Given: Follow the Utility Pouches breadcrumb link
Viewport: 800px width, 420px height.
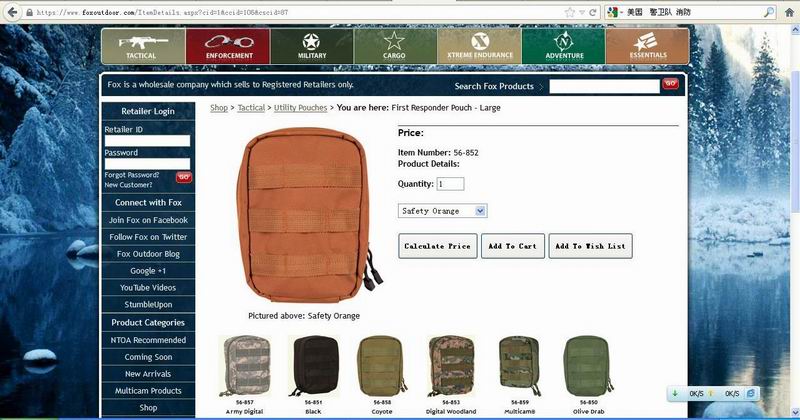Looking at the screenshot, I should [x=301, y=108].
